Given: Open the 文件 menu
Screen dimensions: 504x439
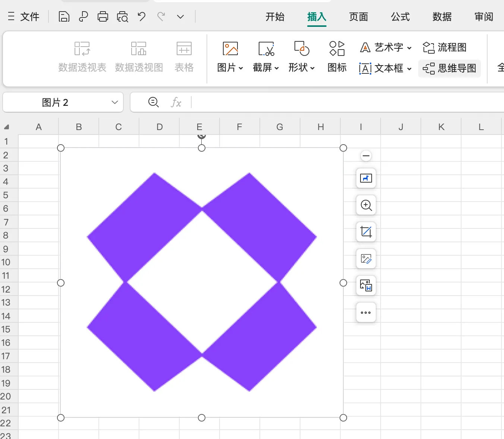Looking at the screenshot, I should click(24, 17).
